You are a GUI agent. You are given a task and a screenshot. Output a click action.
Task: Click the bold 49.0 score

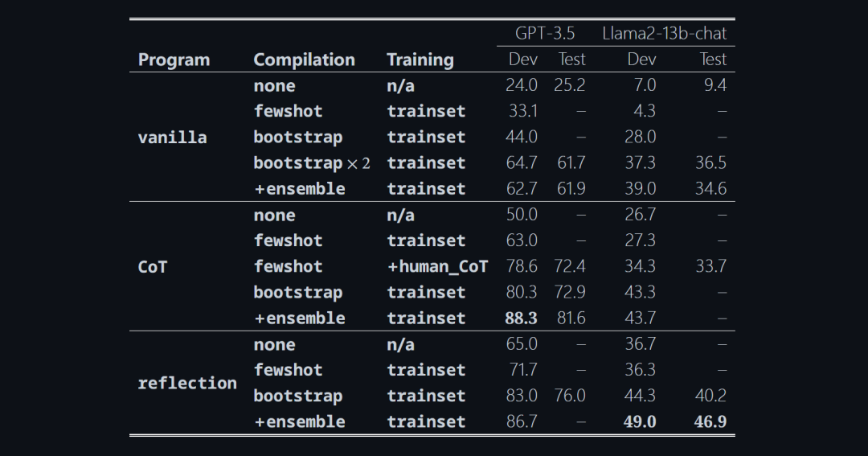pyautogui.click(x=640, y=421)
